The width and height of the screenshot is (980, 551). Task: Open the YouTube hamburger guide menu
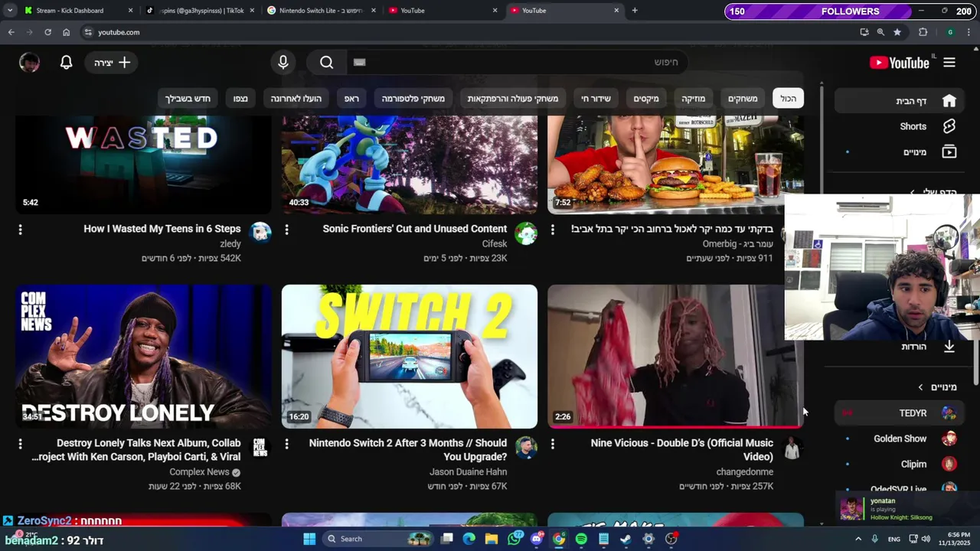(x=949, y=63)
